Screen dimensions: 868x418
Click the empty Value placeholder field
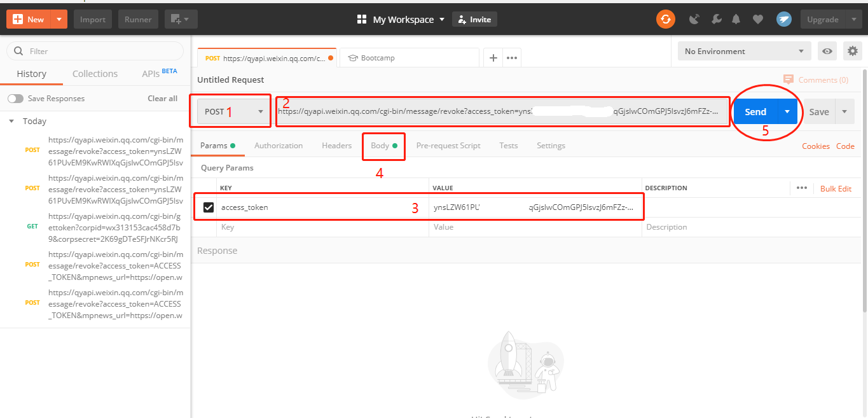(535, 227)
